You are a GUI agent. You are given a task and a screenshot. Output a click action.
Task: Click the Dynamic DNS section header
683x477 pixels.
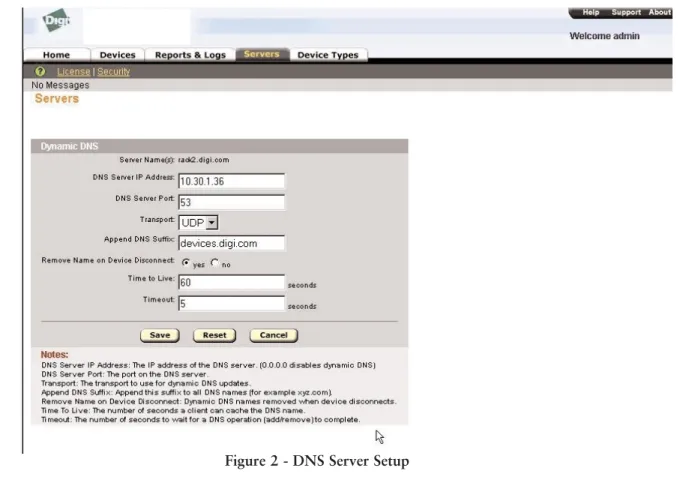[220, 146]
